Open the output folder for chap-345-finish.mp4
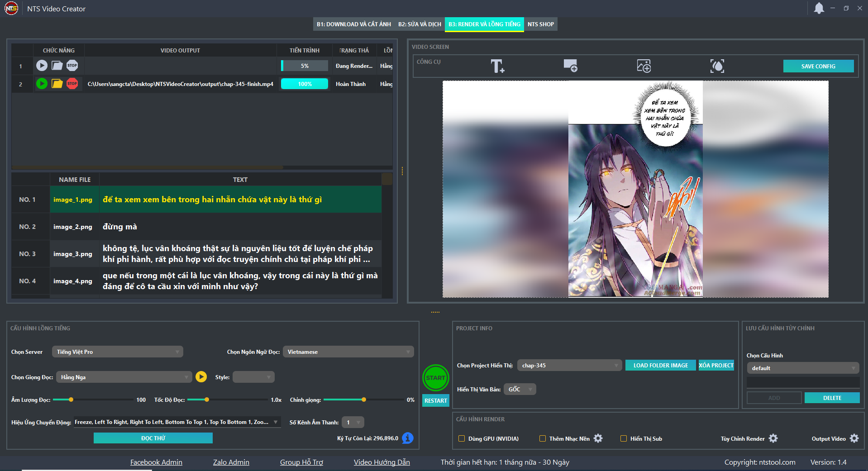 pos(57,84)
